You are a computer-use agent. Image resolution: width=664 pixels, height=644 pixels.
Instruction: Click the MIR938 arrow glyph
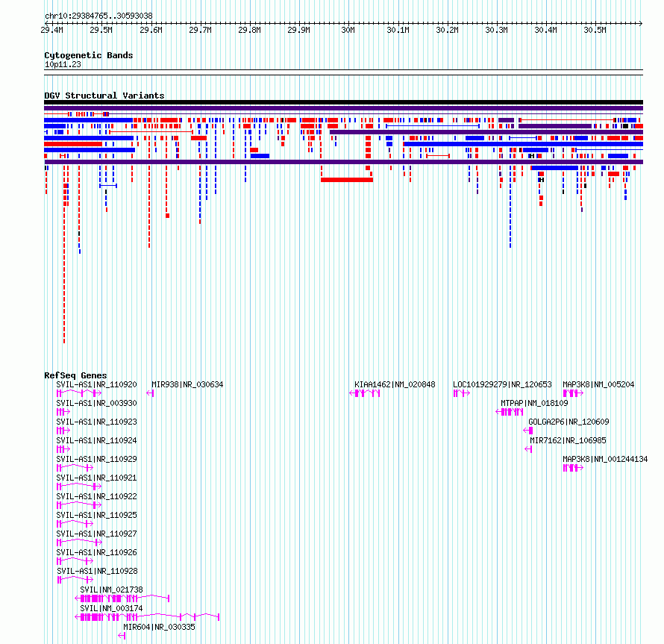150,393
